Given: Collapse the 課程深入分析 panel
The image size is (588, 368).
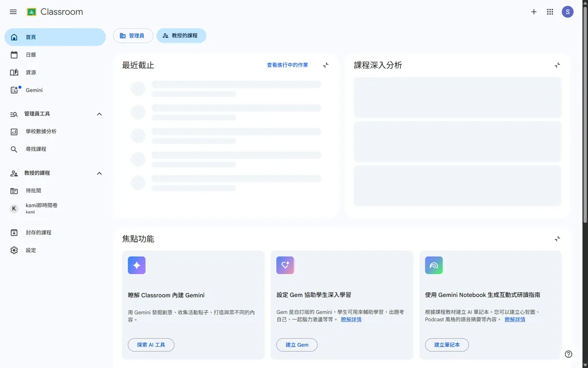Looking at the screenshot, I should [557, 65].
